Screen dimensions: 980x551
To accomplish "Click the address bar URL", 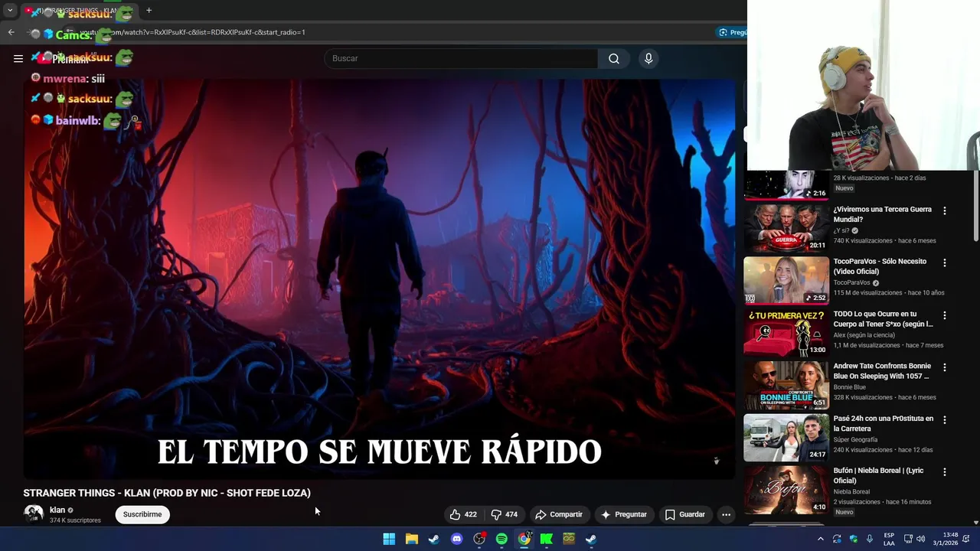I will [x=191, y=32].
